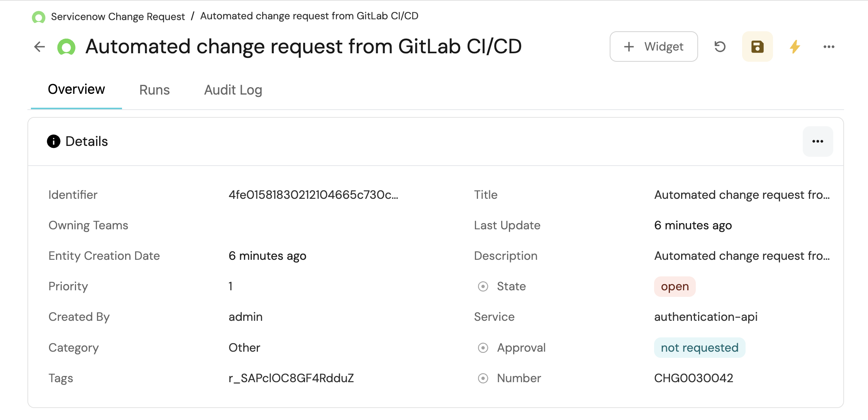Click the breadcrumb ServiceNow logo icon
Screen dimensions: 868x420
(x=39, y=17)
